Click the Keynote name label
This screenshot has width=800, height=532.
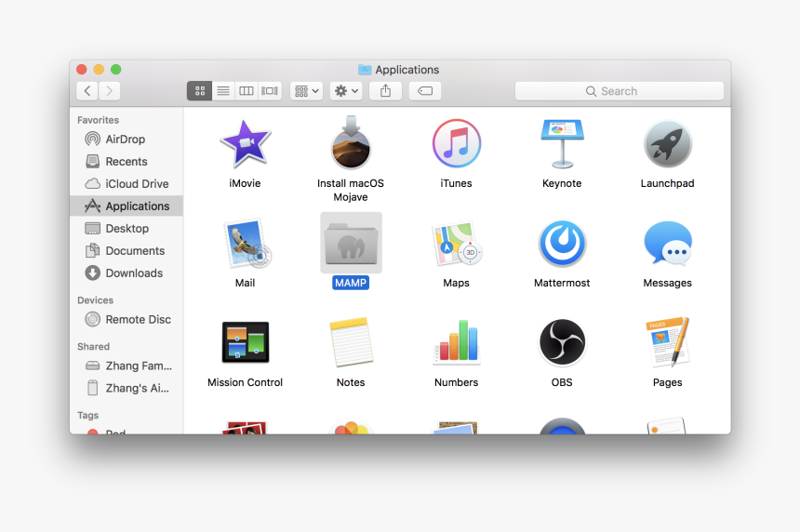562,183
